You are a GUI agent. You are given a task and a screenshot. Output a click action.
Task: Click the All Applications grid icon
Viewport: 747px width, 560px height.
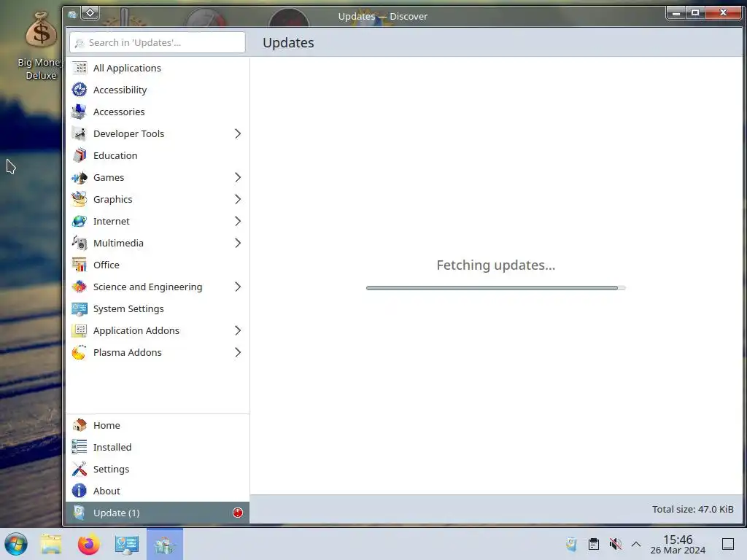pyautogui.click(x=80, y=68)
